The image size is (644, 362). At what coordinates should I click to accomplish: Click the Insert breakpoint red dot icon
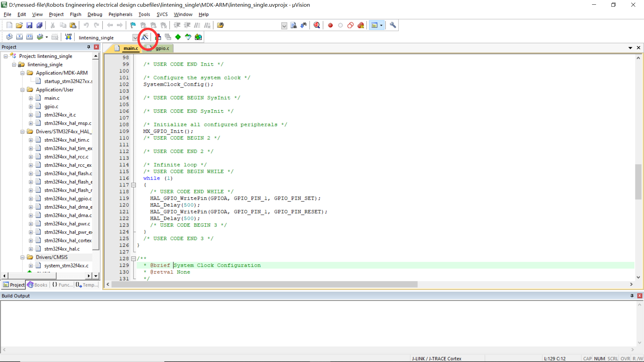click(330, 25)
